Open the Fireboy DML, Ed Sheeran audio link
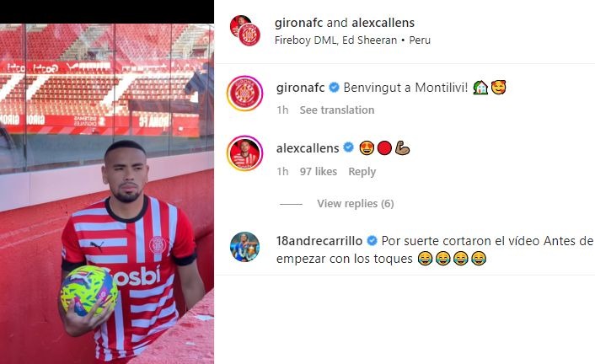The height and width of the screenshot is (364, 595). pos(335,40)
